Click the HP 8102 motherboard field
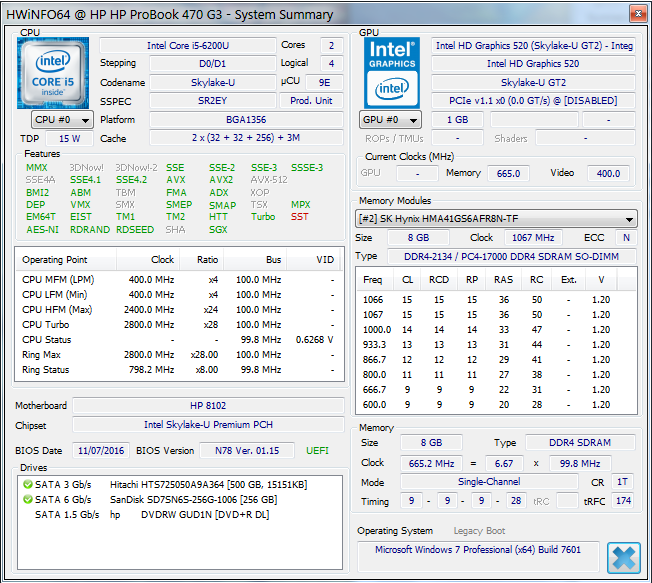 208,405
